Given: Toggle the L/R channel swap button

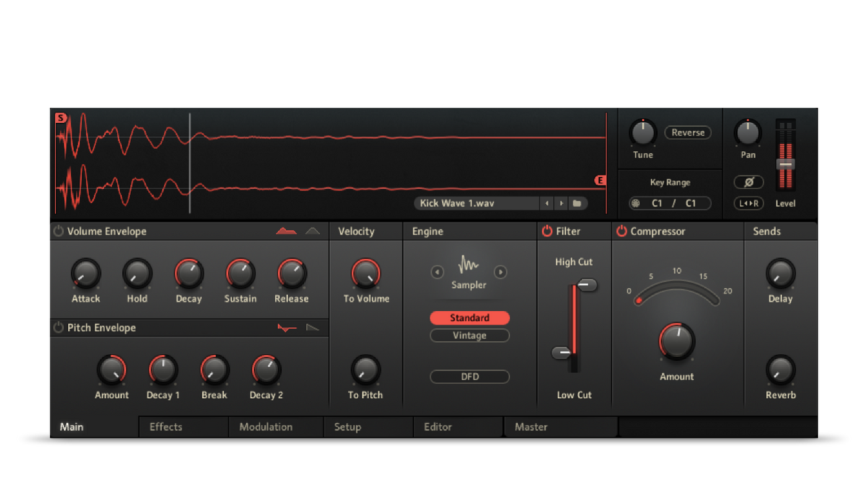Looking at the screenshot, I should (x=748, y=203).
